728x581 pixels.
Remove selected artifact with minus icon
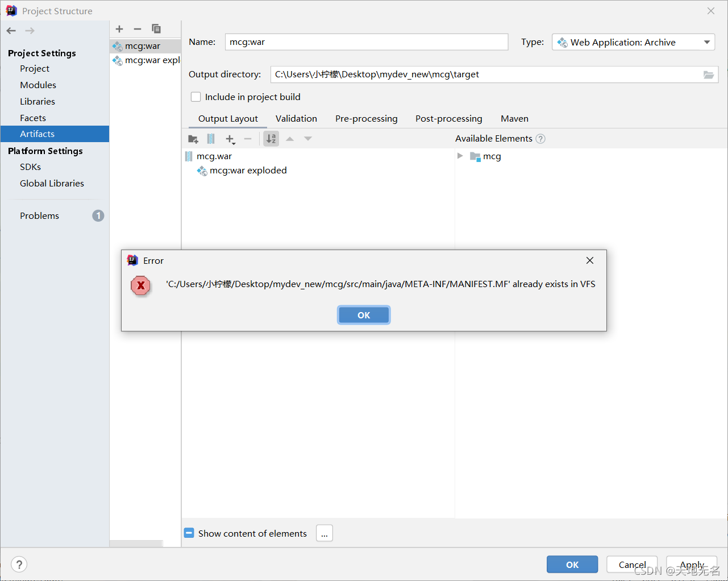(138, 29)
